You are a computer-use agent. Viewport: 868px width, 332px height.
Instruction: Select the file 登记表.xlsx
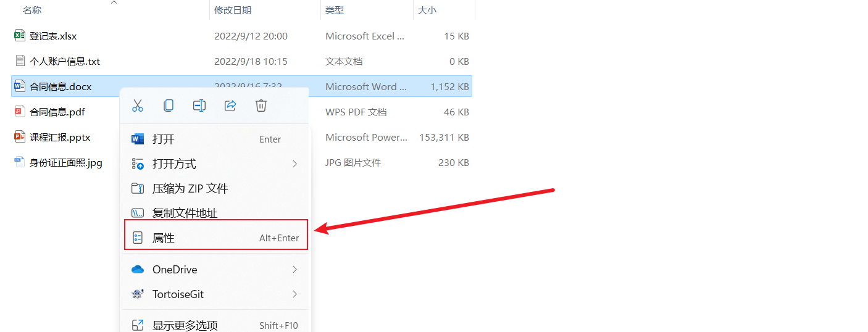53,36
